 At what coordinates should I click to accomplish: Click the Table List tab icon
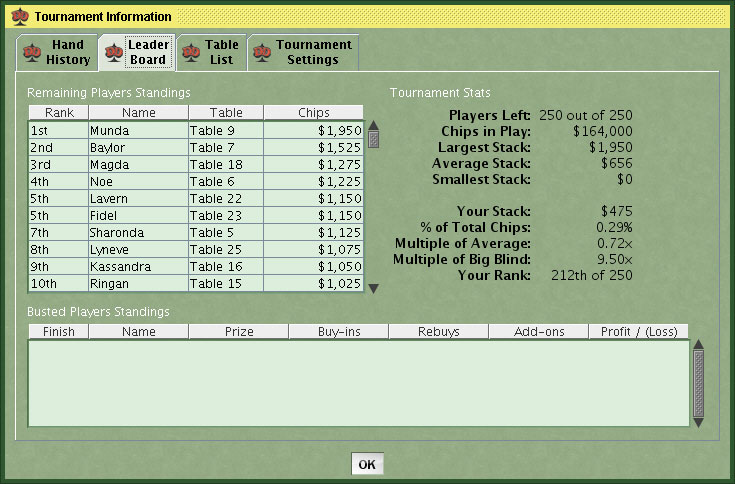(x=192, y=52)
